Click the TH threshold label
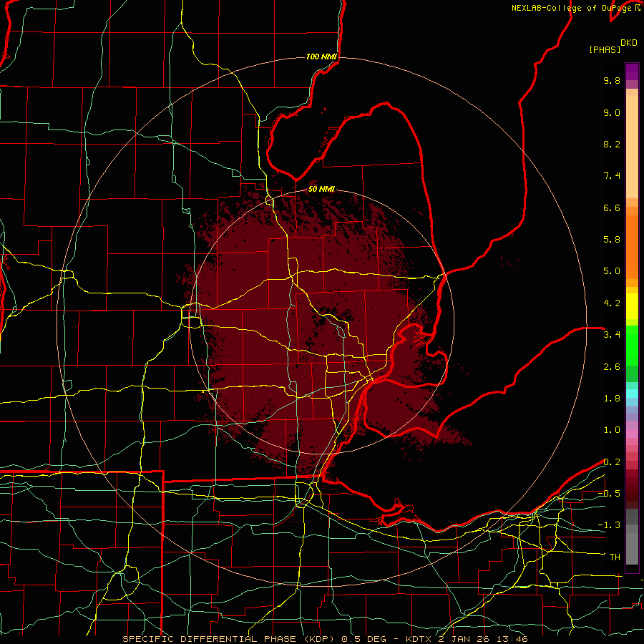This screenshot has width=644, height=644. point(615,557)
